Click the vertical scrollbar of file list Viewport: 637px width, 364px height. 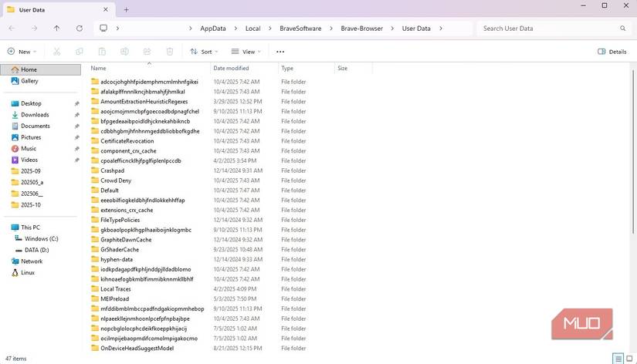[x=633, y=151]
